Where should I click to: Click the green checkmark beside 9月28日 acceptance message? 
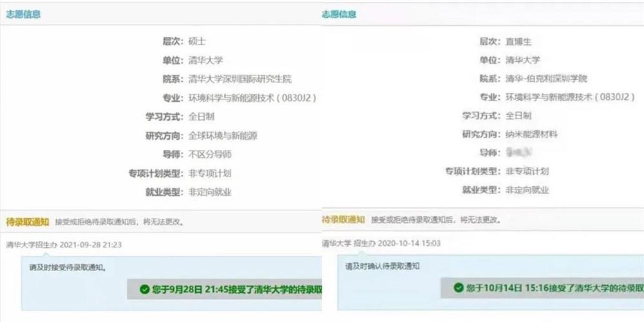pyautogui.click(x=144, y=289)
